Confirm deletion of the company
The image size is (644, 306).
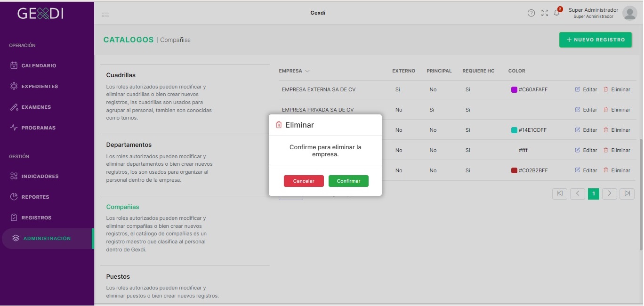348,181
